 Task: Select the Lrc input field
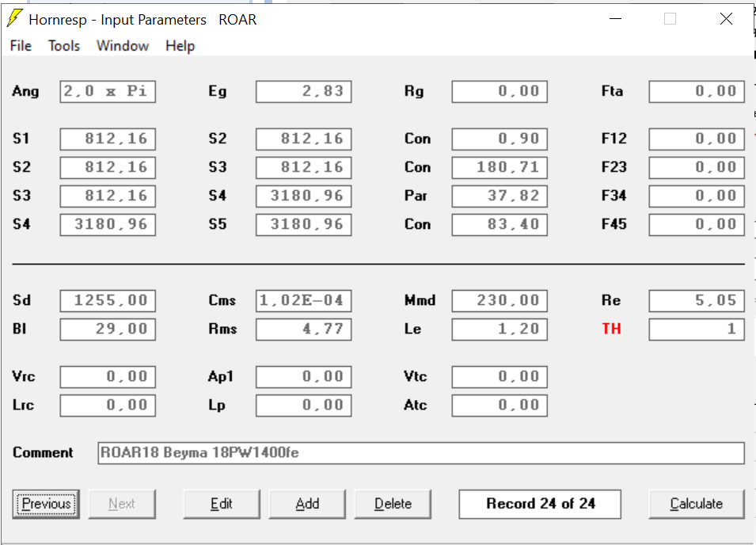point(108,405)
